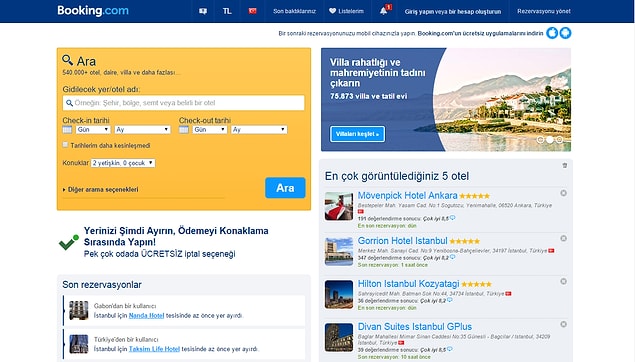Click Taksim Life Hotel reservation thumbnail

(79, 344)
